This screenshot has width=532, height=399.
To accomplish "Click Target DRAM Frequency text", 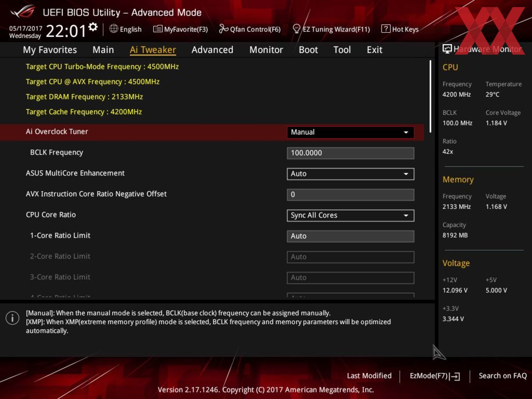I will (x=84, y=97).
